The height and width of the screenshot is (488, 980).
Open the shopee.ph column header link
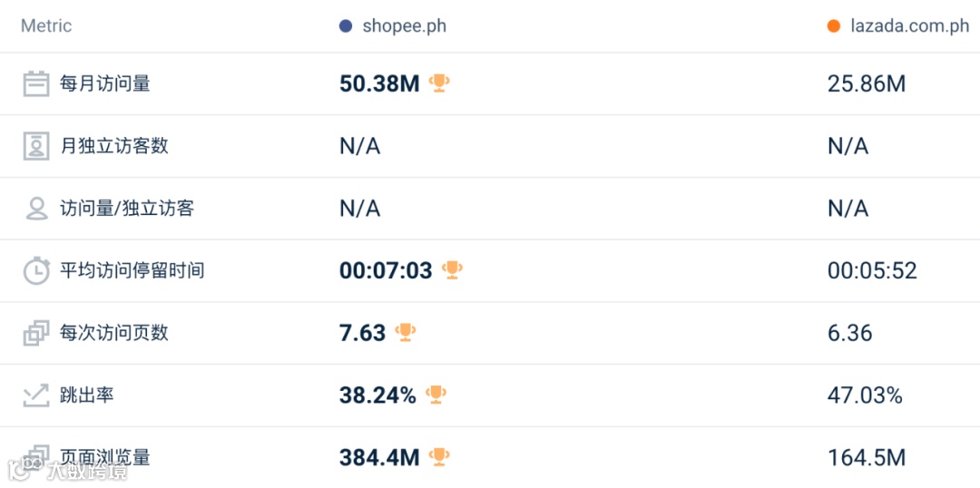coord(404,26)
